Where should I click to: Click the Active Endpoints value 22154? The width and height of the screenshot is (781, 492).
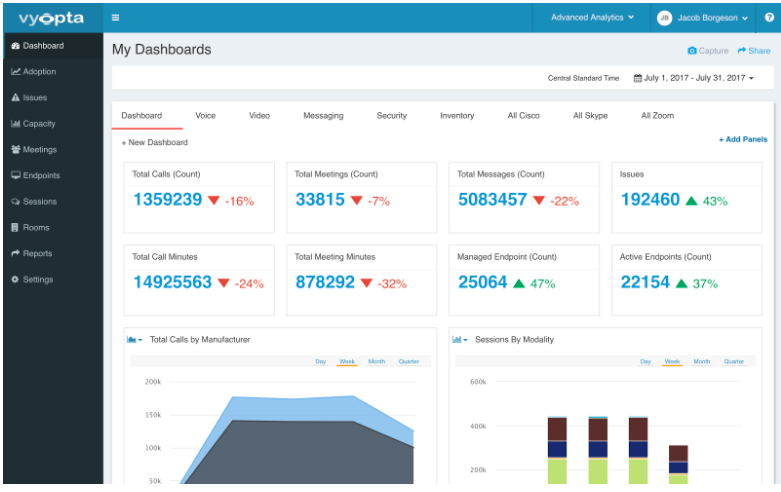(x=645, y=282)
